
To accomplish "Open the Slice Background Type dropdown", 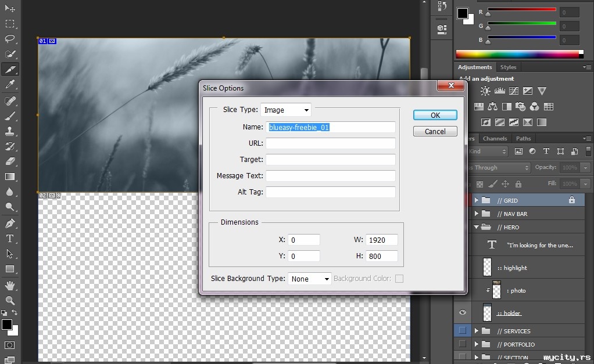I will (x=309, y=279).
